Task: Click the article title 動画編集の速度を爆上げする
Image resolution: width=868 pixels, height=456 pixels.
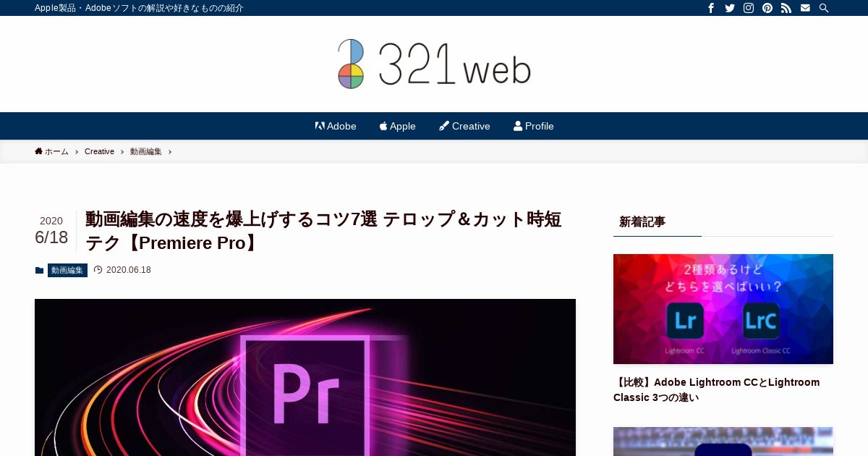Action: [x=323, y=231]
